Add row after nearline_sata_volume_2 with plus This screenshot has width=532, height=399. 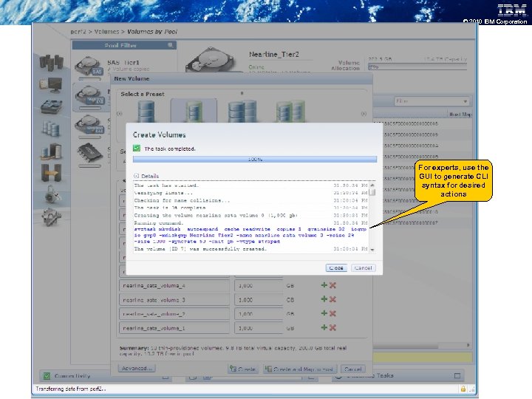coord(324,313)
